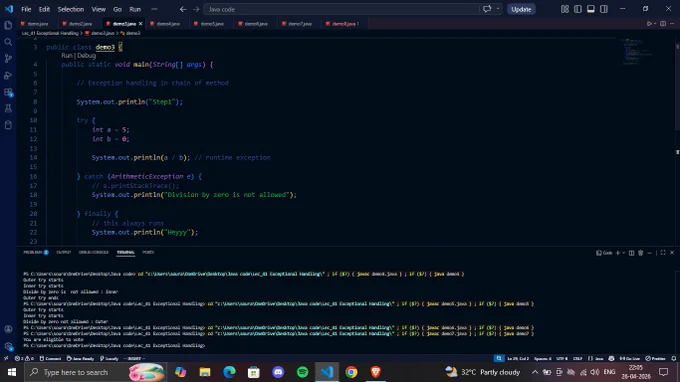680x382 pixels.
Task: Show more menus via ellipsis
Action: click(154, 9)
